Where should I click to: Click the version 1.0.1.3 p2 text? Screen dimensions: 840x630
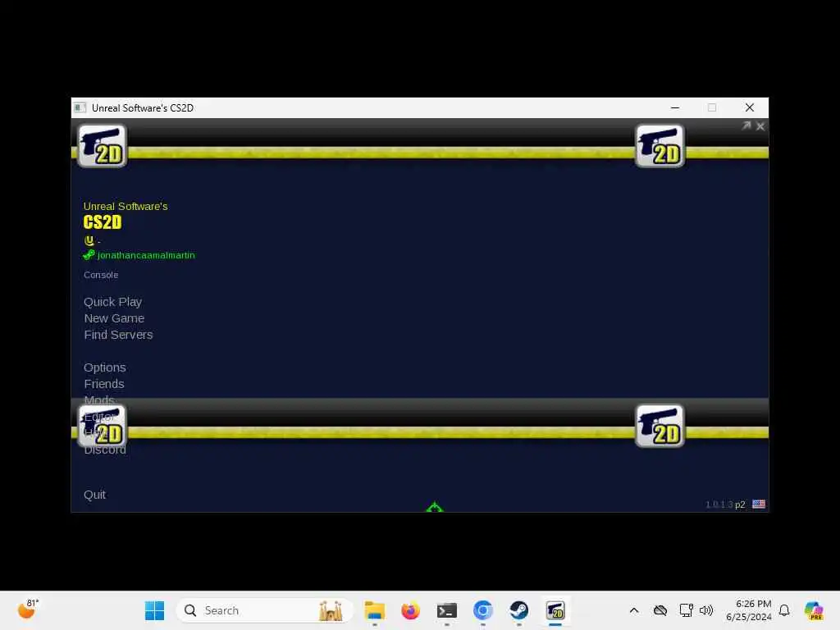point(725,504)
